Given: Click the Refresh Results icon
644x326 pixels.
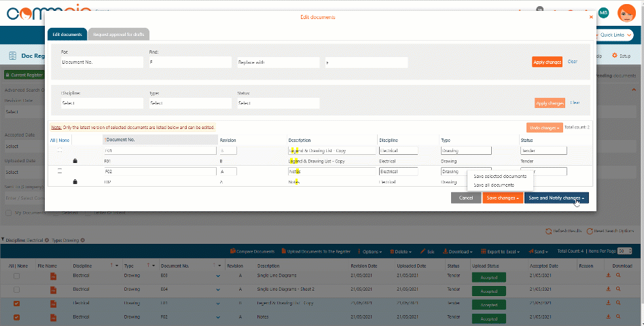Looking at the screenshot, I should coord(548,231).
